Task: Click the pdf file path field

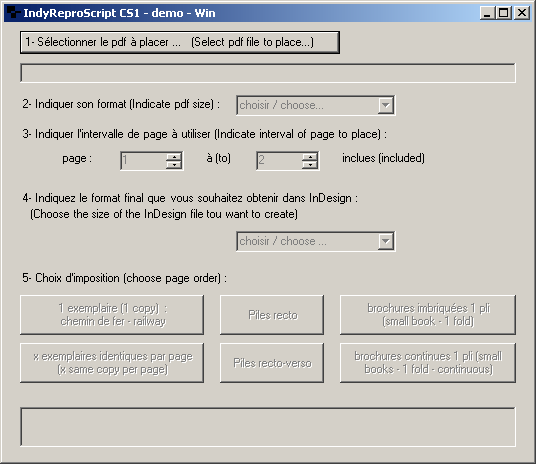Action: click(268, 73)
